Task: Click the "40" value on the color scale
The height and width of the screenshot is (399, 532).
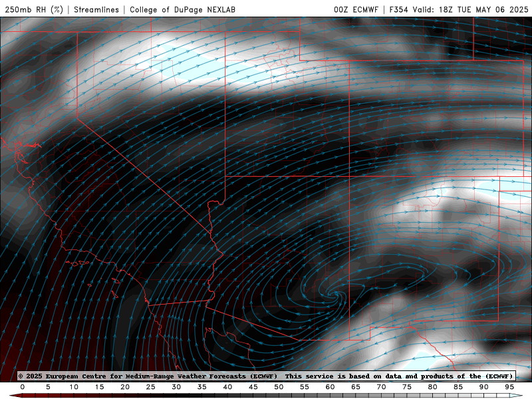Action: pyautogui.click(x=227, y=387)
